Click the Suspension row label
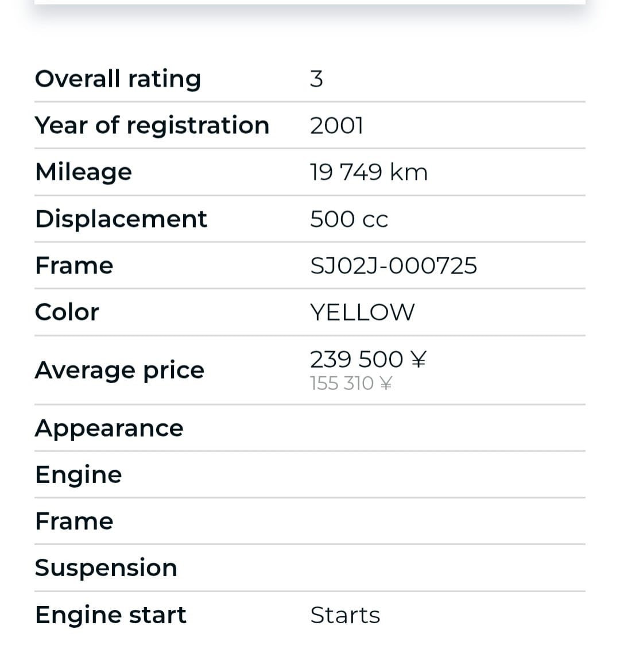Image resolution: width=620 pixels, height=672 pixels. tap(106, 567)
